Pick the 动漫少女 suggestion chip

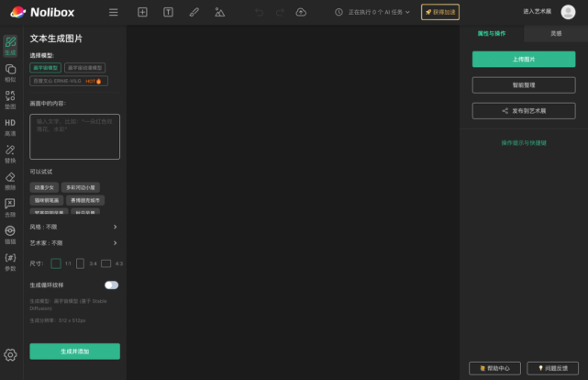pyautogui.click(x=44, y=187)
